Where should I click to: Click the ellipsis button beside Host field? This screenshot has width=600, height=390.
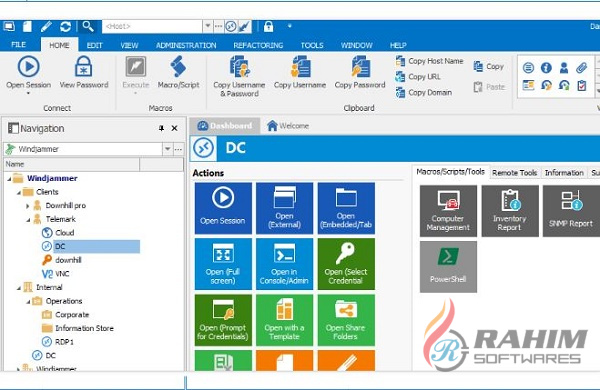click(218, 26)
